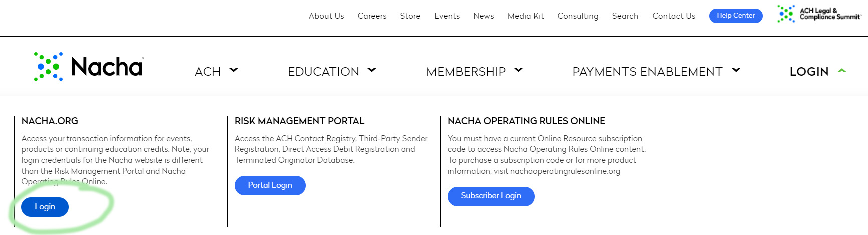Select the LOGIN main menu item
Screen dimensions: 868x235
click(x=809, y=72)
